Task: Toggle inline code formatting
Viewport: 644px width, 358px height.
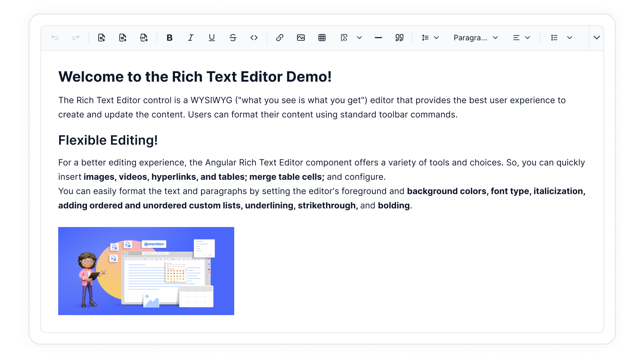Action: [254, 38]
